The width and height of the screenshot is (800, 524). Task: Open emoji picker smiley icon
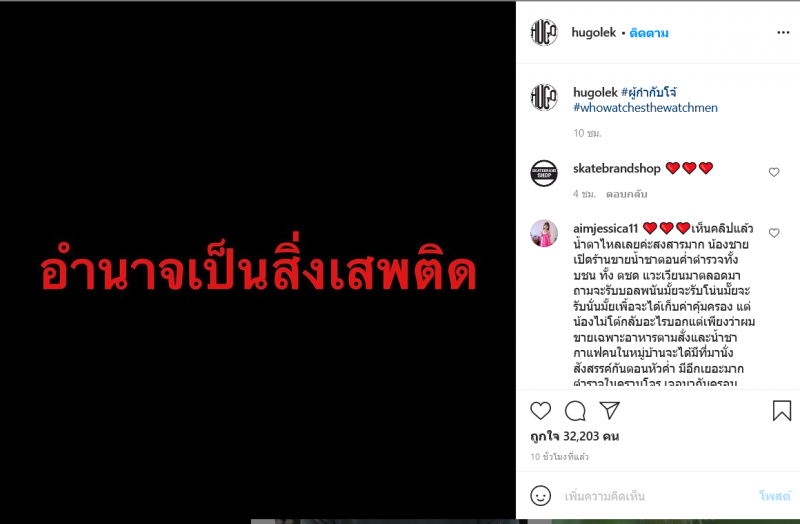coord(540,496)
